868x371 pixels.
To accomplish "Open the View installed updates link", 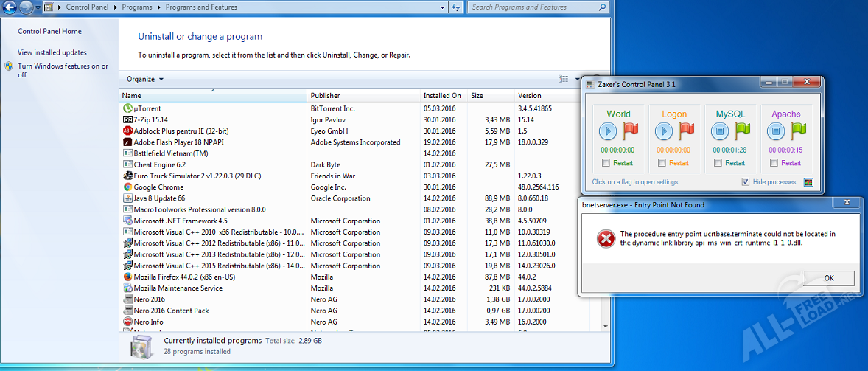I will pyautogui.click(x=52, y=52).
